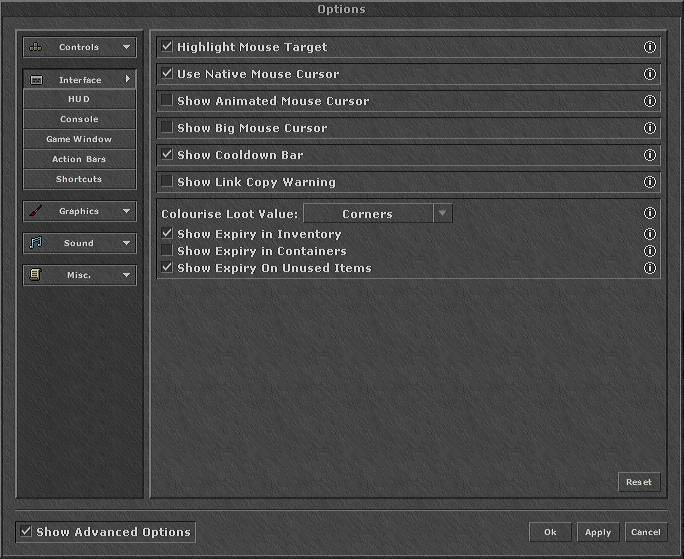Screen dimensions: 684x559
Task: Open the Game Window settings section
Action: pos(79,139)
